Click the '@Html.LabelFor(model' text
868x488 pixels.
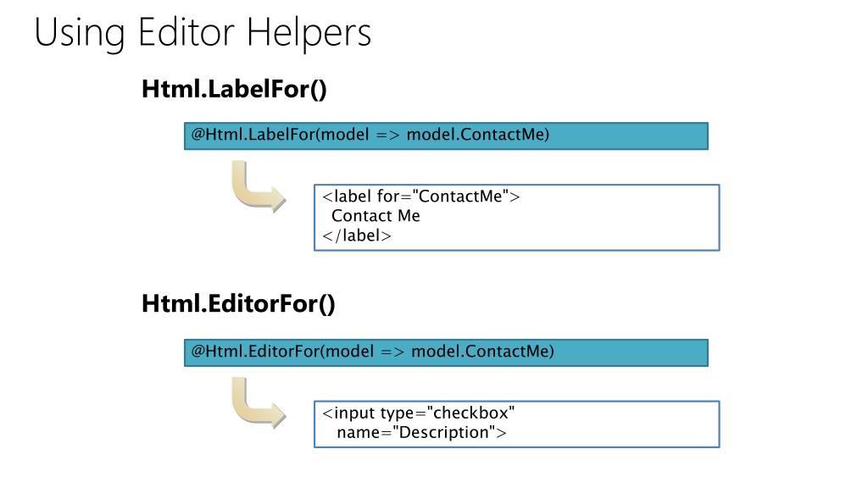[x=280, y=135]
